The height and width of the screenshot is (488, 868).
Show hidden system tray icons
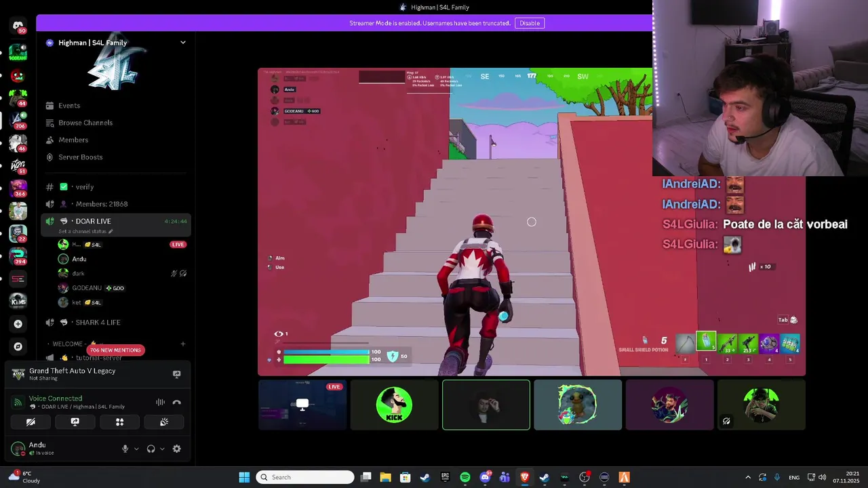click(x=748, y=477)
